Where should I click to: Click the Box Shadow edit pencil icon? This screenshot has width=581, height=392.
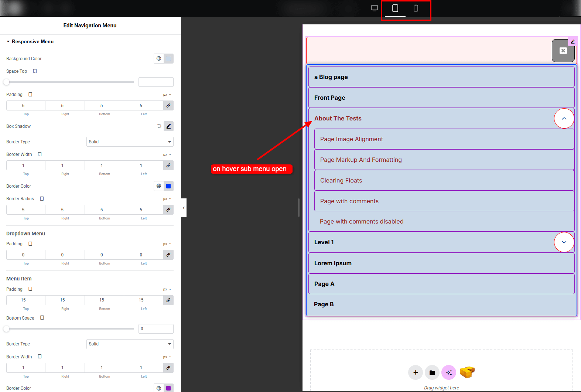[168, 126]
